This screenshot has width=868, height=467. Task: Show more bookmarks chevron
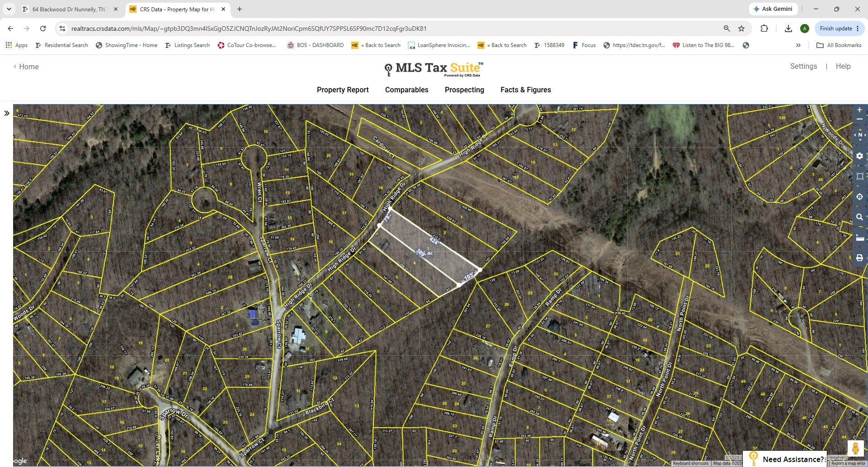coord(798,45)
